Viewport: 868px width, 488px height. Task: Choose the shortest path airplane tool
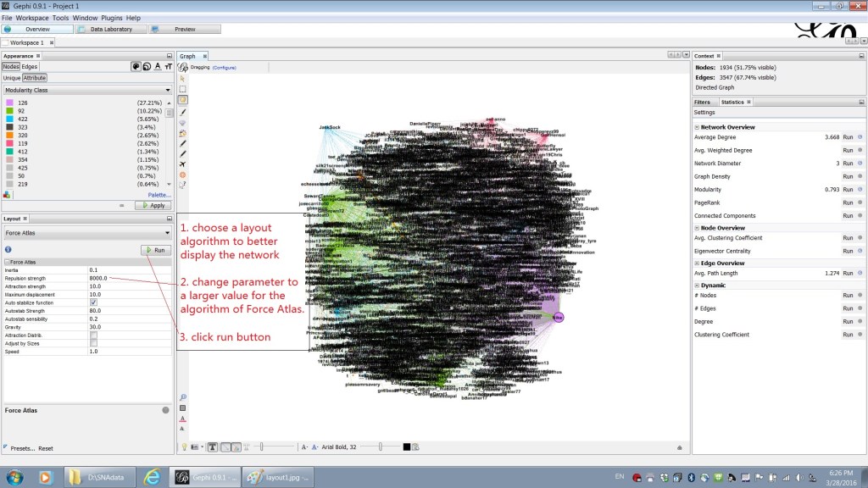(x=182, y=164)
